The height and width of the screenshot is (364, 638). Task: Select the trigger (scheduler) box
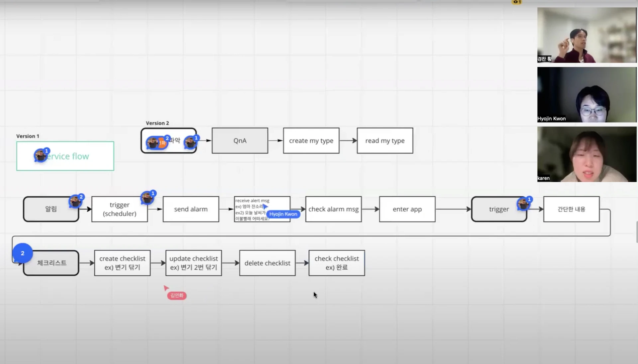(120, 209)
